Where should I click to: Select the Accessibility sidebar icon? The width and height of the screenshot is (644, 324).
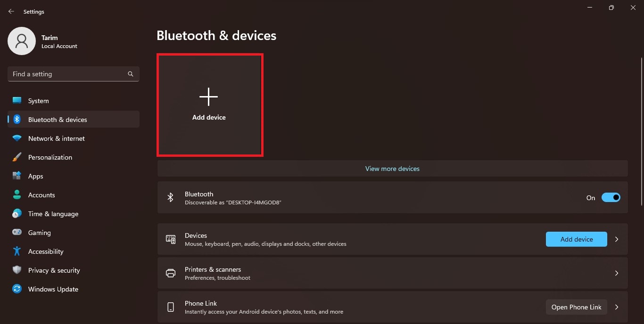pos(17,251)
